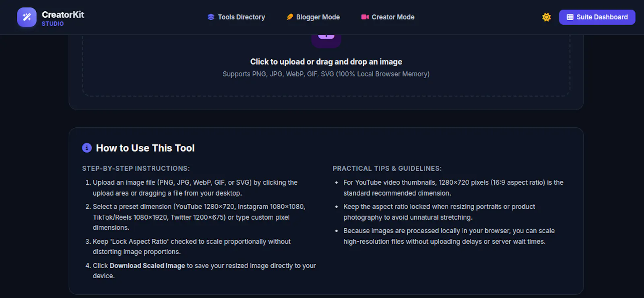Viewport: 644px width, 298px height.
Task: Click the tip 'Because images are processed locally'
Action: 449,236
